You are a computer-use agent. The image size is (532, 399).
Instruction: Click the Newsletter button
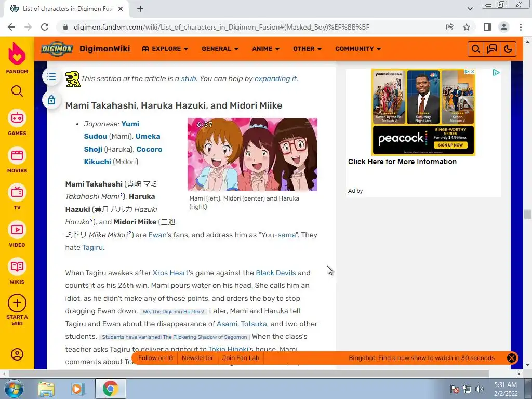[x=197, y=358]
